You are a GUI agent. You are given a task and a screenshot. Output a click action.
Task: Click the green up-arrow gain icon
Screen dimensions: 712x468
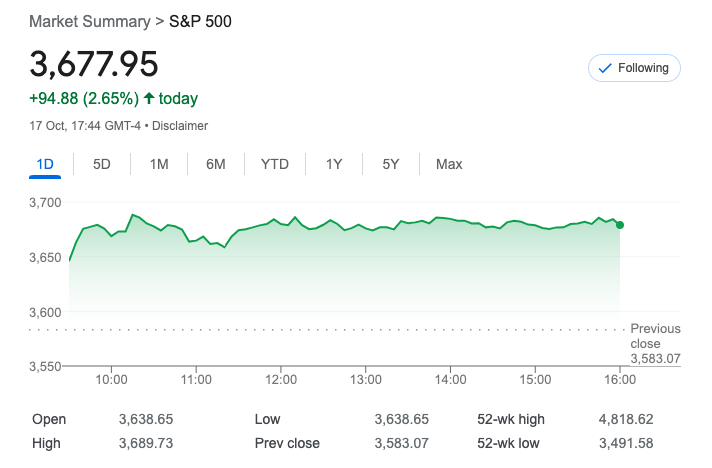[x=149, y=98]
